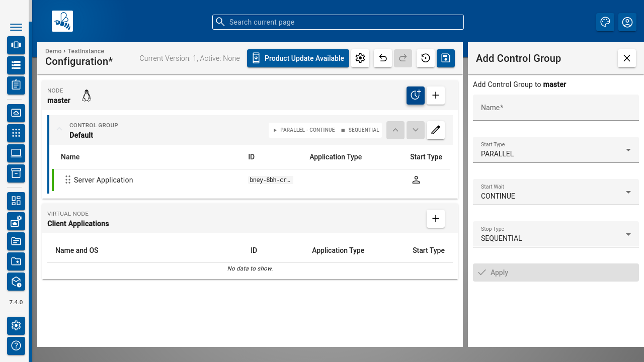The width and height of the screenshot is (644, 362).
Task: Move Default control group up
Action: coord(395,130)
